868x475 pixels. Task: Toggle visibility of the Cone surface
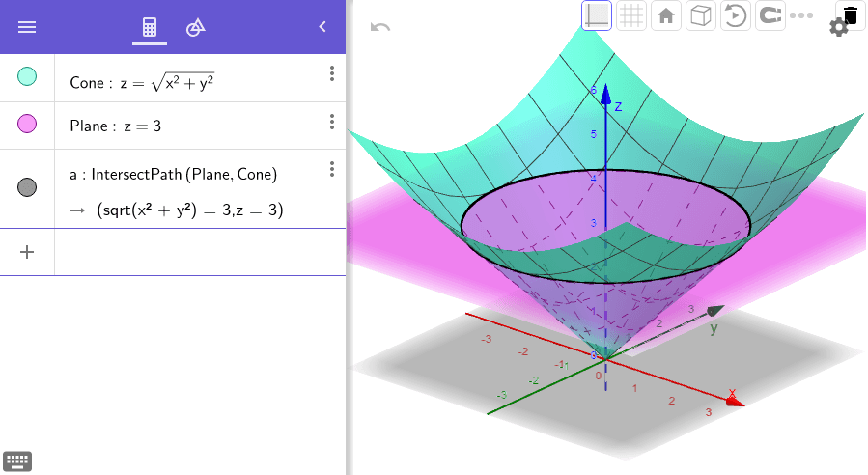[x=27, y=76]
